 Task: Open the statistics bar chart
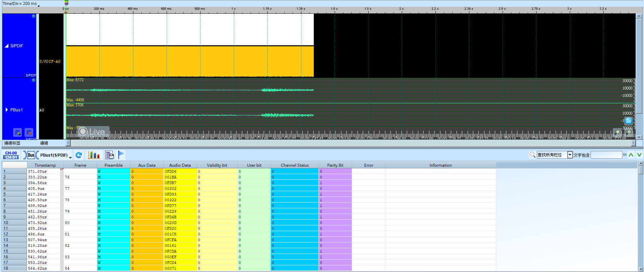tap(94, 155)
